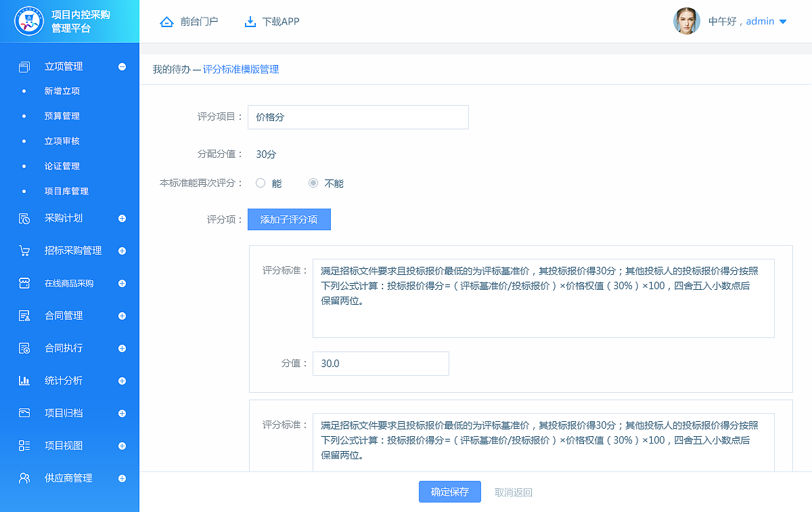Viewport: 812px width, 512px height.
Task: Click the 招标采购管理 cart icon
Action: click(24, 251)
